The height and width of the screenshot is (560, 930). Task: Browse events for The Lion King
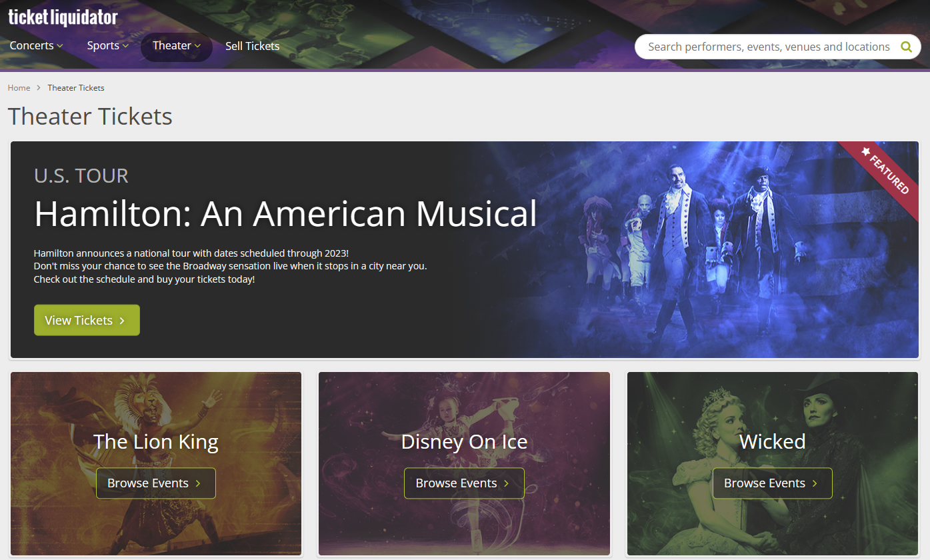(x=156, y=483)
